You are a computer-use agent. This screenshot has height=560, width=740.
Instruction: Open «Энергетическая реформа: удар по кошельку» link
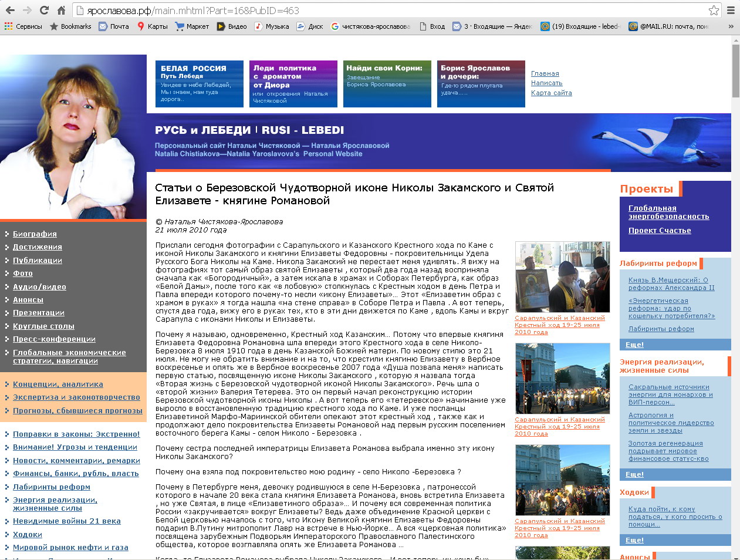(x=671, y=308)
